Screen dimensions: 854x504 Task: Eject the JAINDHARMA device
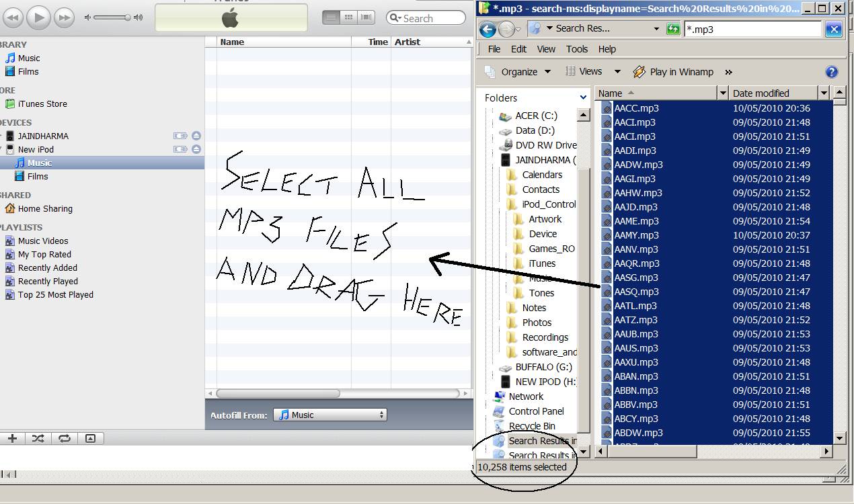pos(196,136)
